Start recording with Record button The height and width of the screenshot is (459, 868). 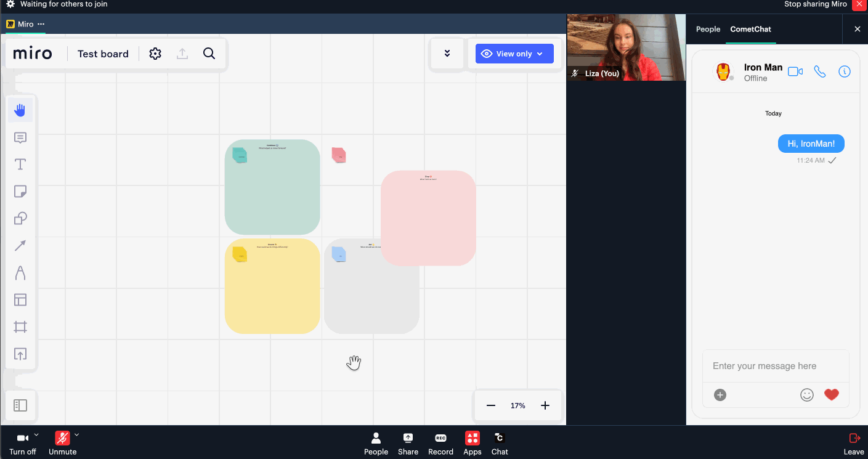[440, 444]
